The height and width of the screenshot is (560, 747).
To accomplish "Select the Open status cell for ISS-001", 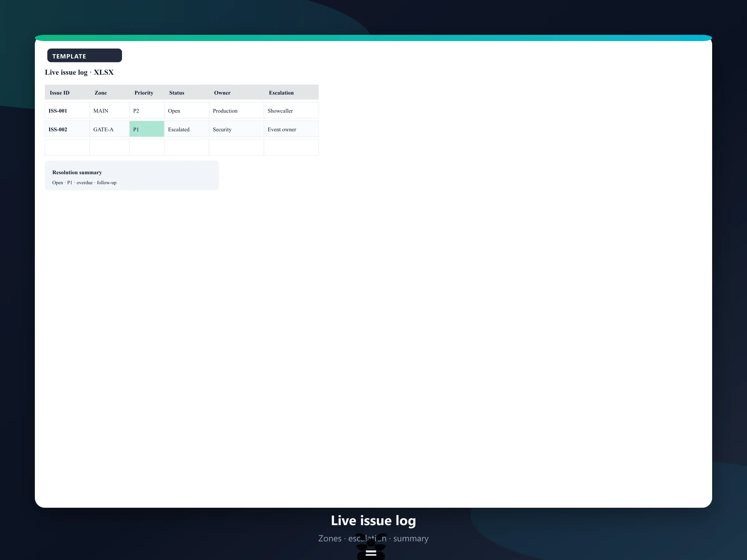I will pyautogui.click(x=187, y=110).
